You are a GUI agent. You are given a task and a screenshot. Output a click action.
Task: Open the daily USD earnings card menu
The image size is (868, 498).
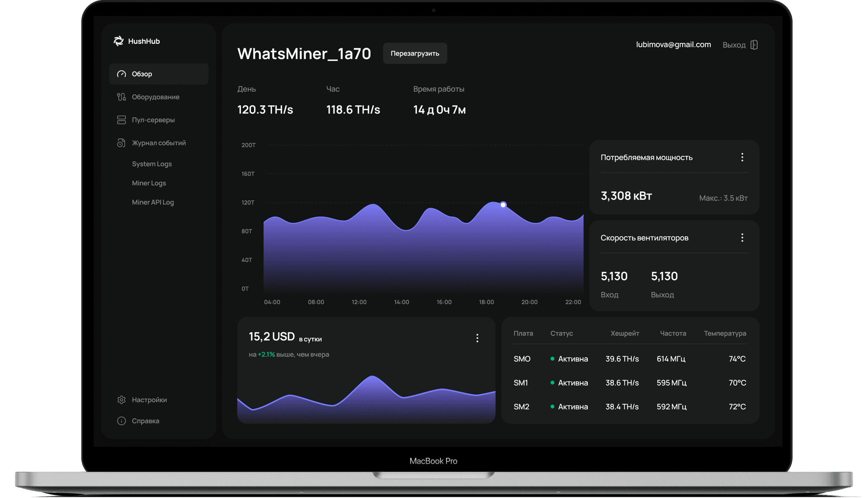pos(477,337)
